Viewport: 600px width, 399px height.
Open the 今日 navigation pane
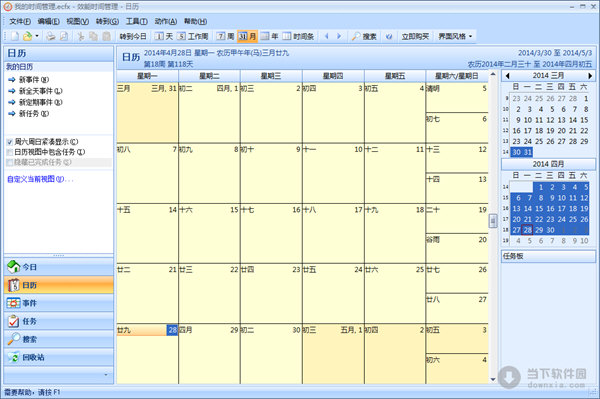pyautogui.click(x=59, y=267)
